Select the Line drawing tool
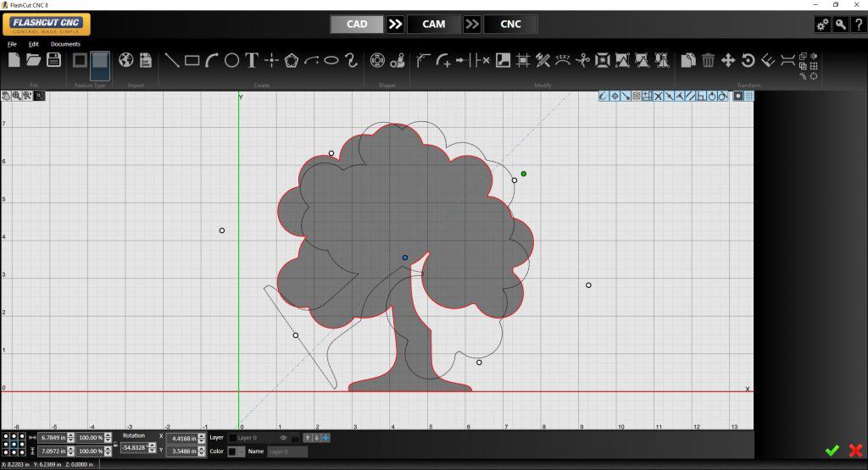This screenshot has width=868, height=470. click(x=171, y=60)
